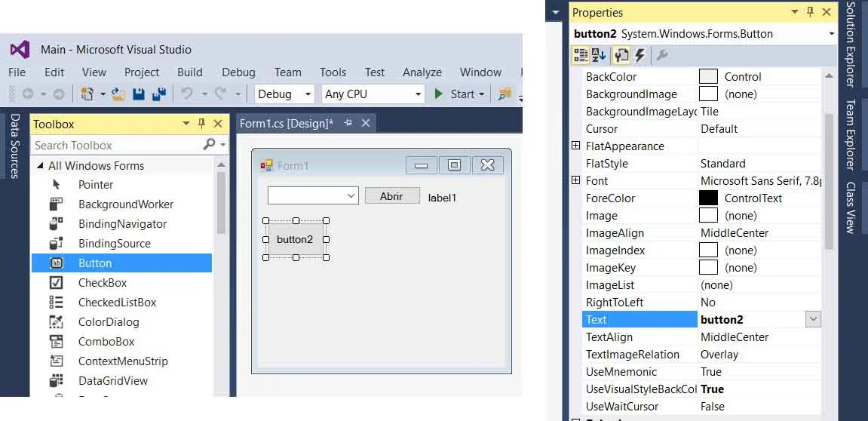Expand the Font property
This screenshot has width=868, height=421.
[575, 180]
